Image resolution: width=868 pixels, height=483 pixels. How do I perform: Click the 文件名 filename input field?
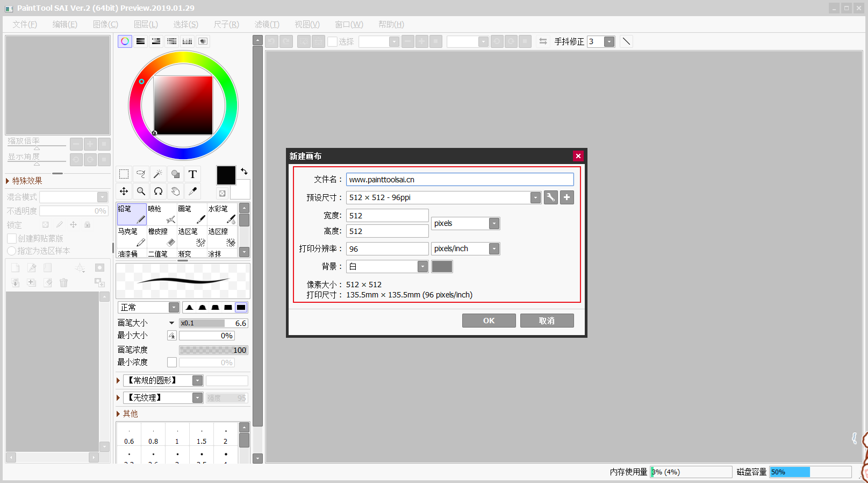point(460,180)
